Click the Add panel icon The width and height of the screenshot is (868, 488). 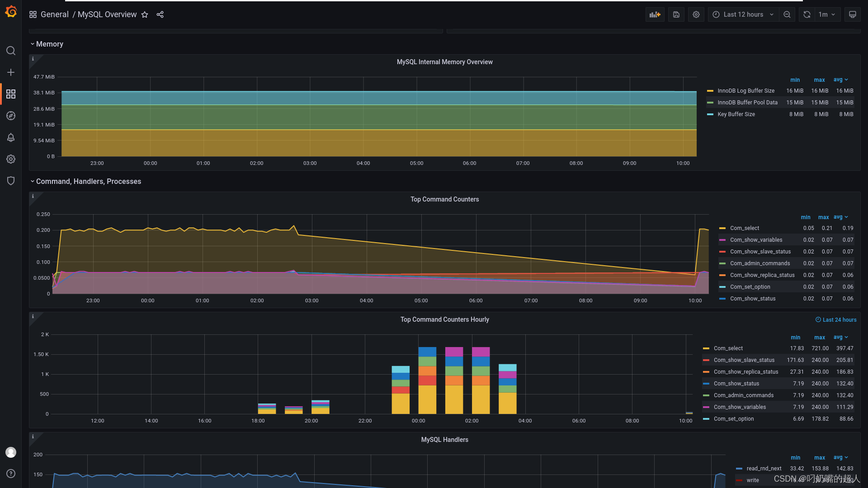(x=655, y=14)
